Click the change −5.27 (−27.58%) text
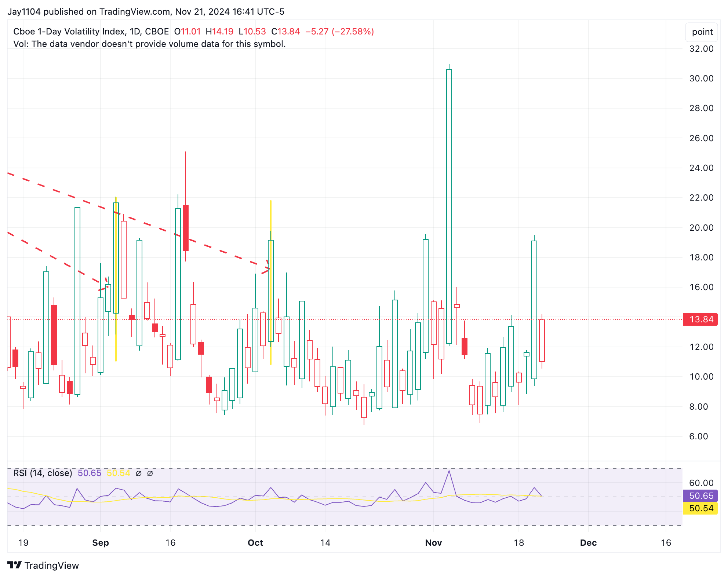Image resolution: width=728 pixels, height=578 pixels. click(x=339, y=32)
